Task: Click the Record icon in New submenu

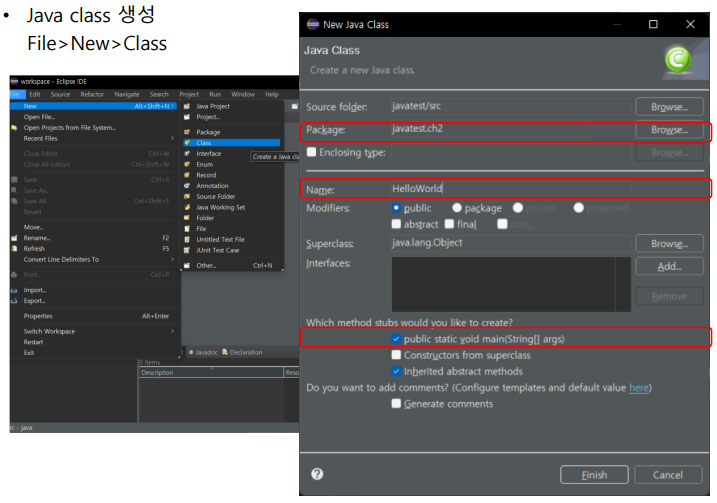Action: 187,175
